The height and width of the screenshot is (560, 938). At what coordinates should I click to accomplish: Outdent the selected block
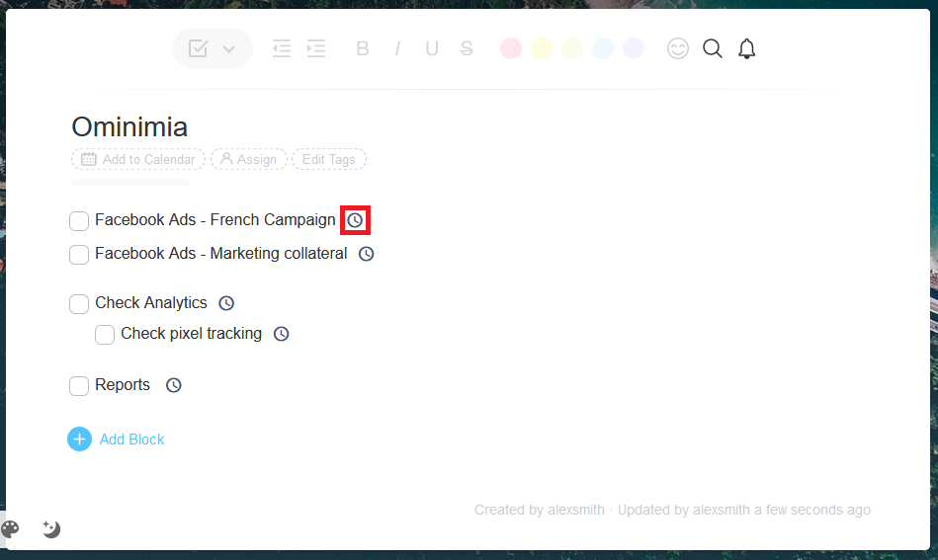tap(281, 48)
